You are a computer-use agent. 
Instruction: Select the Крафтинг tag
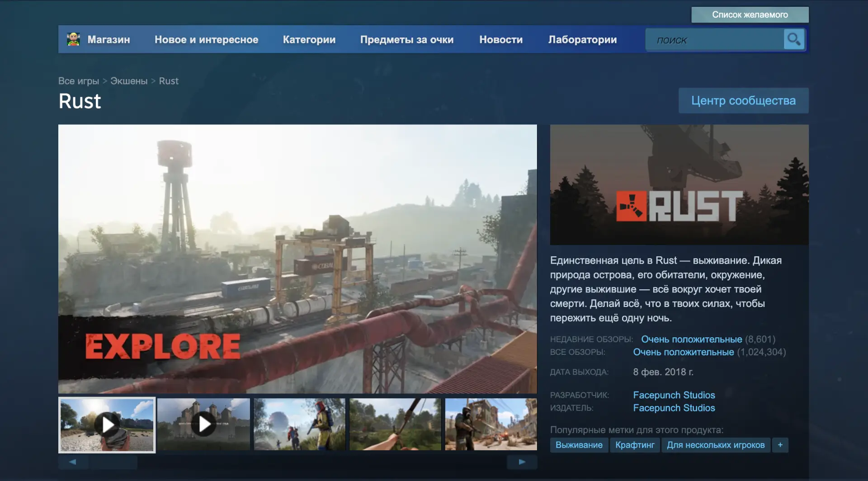tap(635, 445)
